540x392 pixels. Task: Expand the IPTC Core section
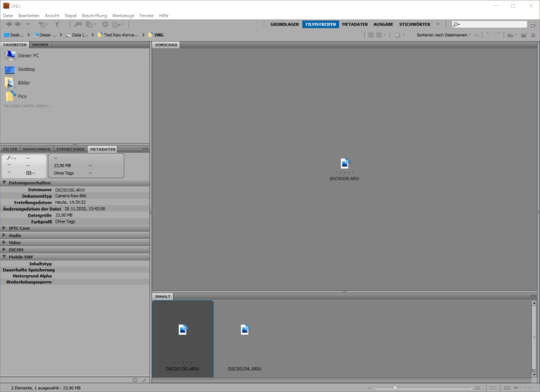tap(5, 228)
